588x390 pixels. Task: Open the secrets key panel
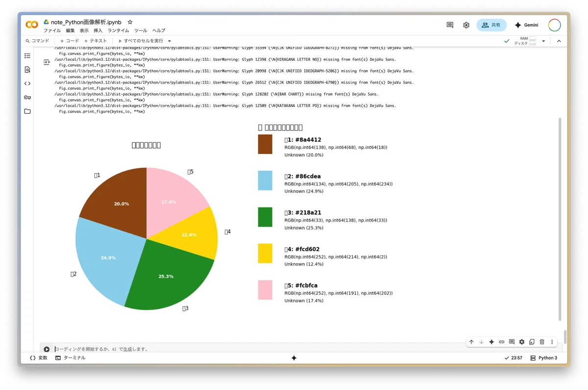point(27,97)
